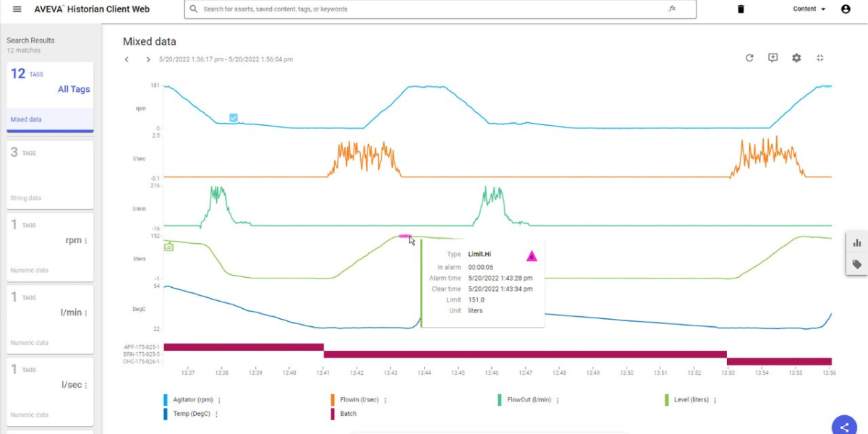Open the hamburger navigation menu
The width and height of the screenshot is (868, 434).
[x=17, y=9]
